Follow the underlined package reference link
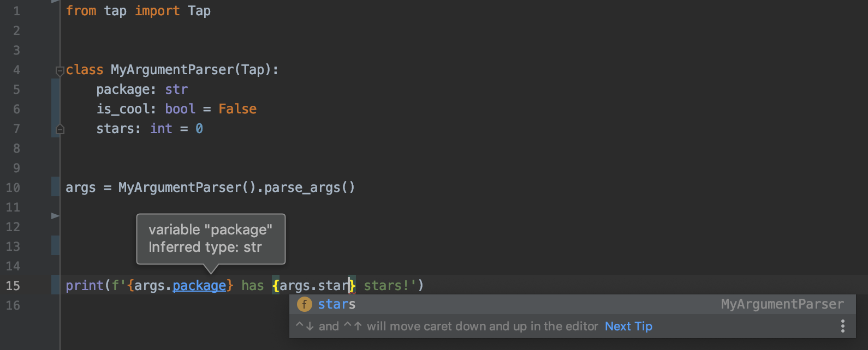Viewport: 868px width, 350px height. point(199,286)
